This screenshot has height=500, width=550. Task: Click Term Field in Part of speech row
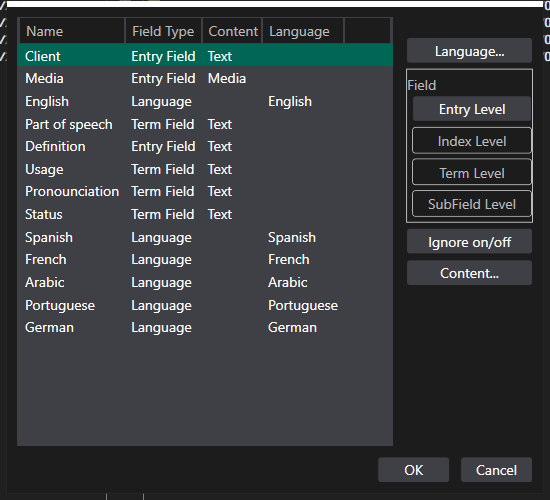[x=162, y=124]
